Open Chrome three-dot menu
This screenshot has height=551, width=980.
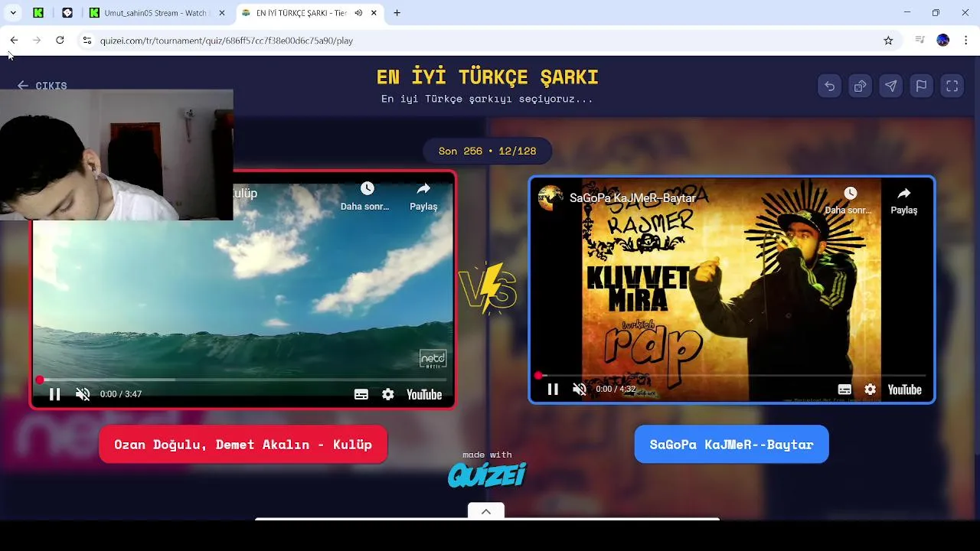[x=966, y=40]
